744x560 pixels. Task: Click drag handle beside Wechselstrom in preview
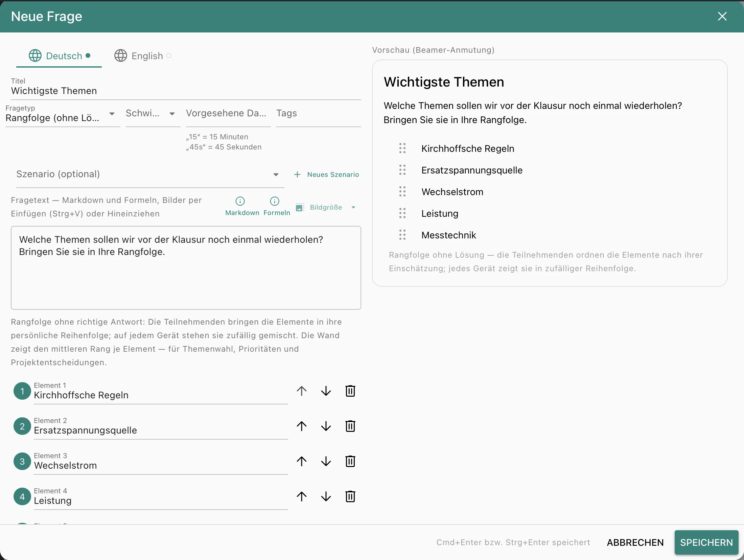[x=402, y=192]
